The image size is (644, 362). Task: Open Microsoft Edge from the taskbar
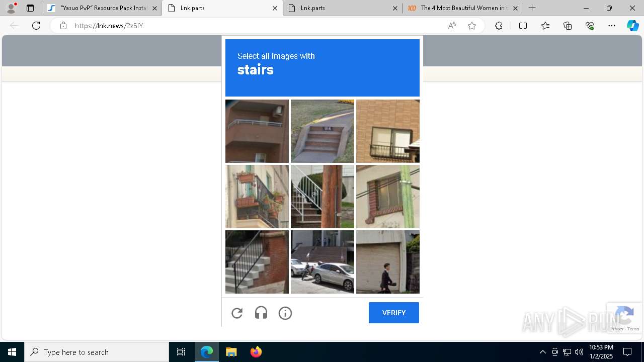(207, 352)
